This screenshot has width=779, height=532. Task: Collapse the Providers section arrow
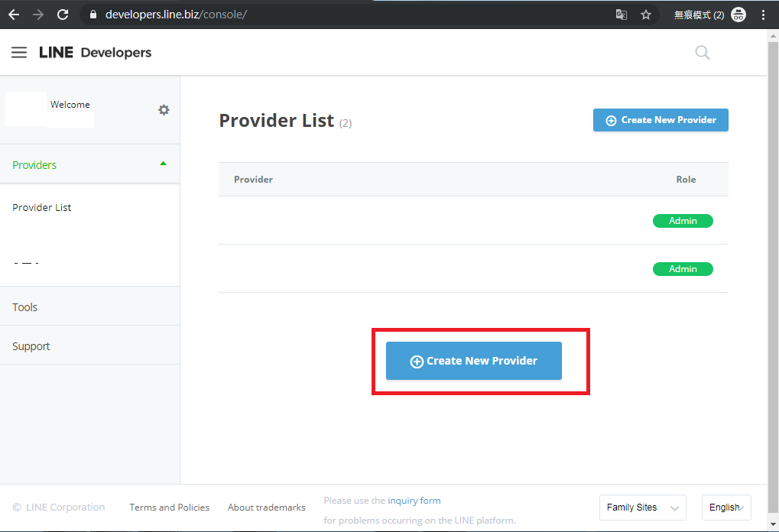pos(163,164)
